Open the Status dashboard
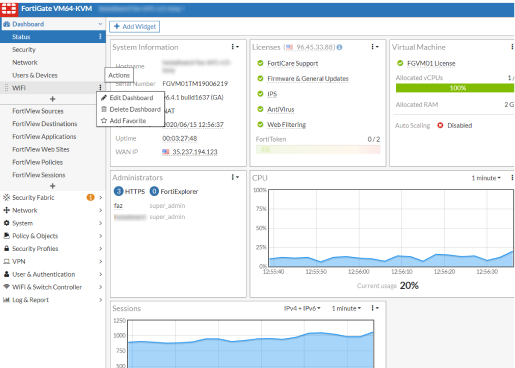Image resolution: width=515 pixels, height=368 pixels. tap(53, 37)
